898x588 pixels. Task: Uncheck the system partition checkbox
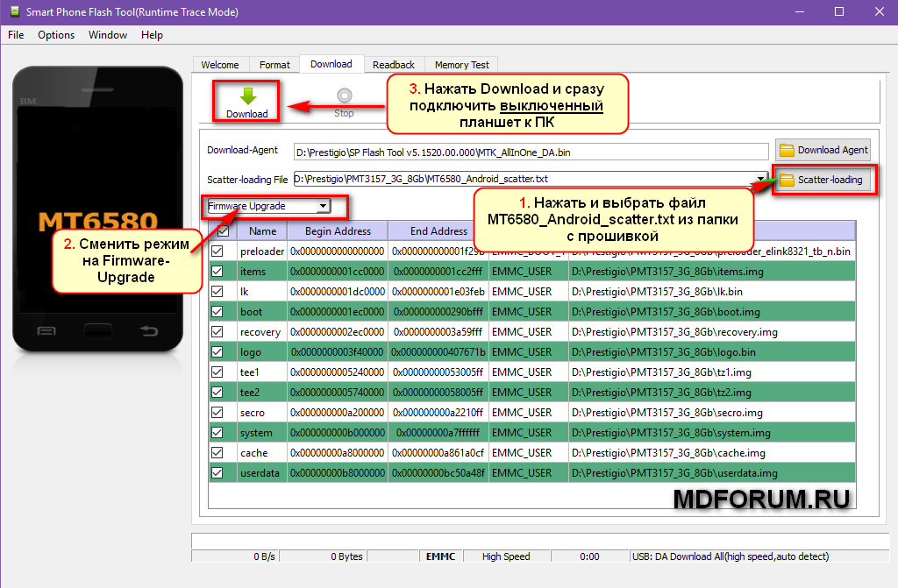click(217, 433)
